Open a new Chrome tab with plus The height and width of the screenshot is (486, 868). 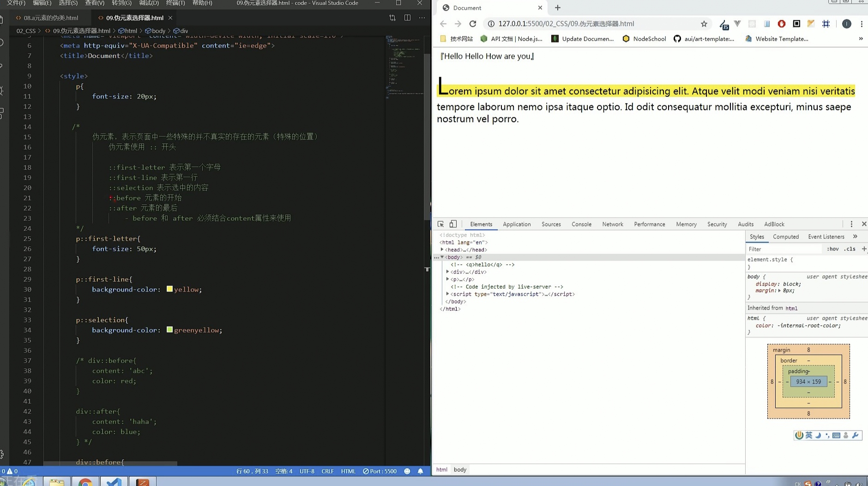point(558,7)
